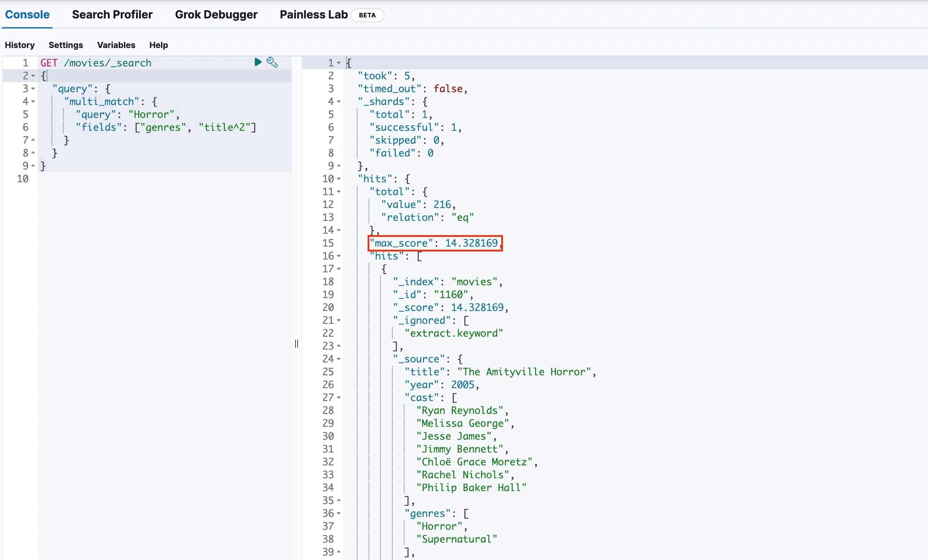Fold the "cast" array at response line 27
Image resolution: width=928 pixels, height=560 pixels.
click(339, 398)
